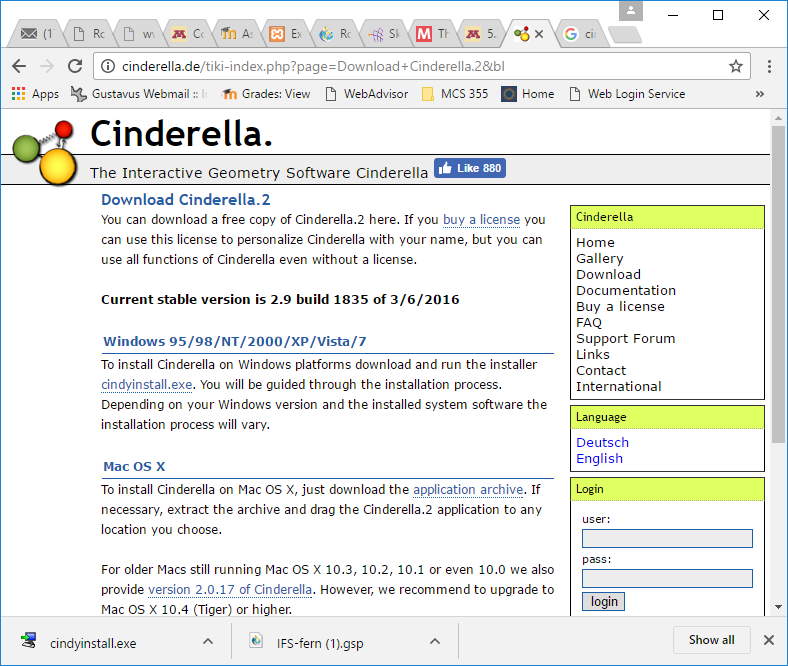This screenshot has height=666, width=788.
Task: Click the scrollbar up arrow
Action: tap(778, 118)
